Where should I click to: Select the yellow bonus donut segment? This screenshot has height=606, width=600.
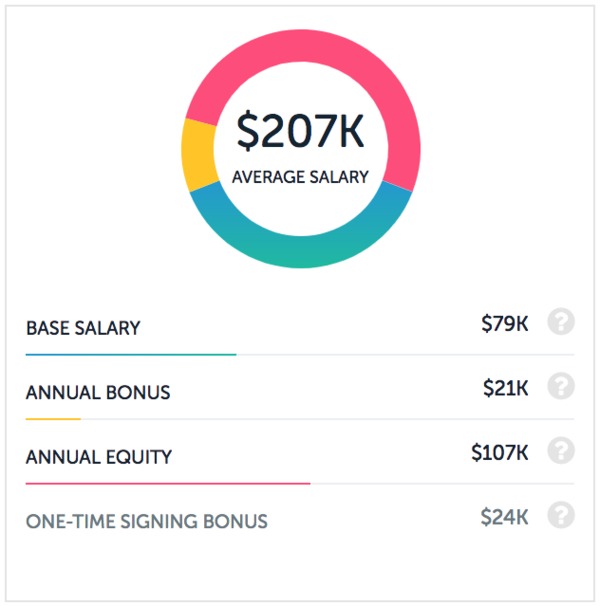pos(198,155)
